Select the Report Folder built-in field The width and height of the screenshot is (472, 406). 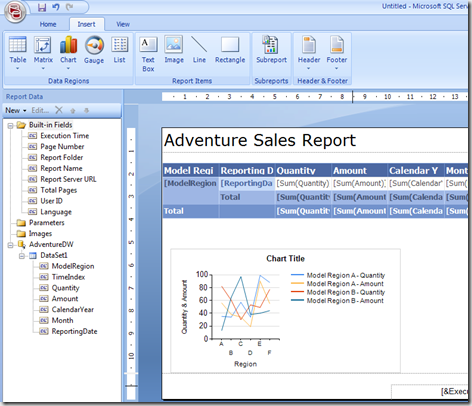click(62, 157)
